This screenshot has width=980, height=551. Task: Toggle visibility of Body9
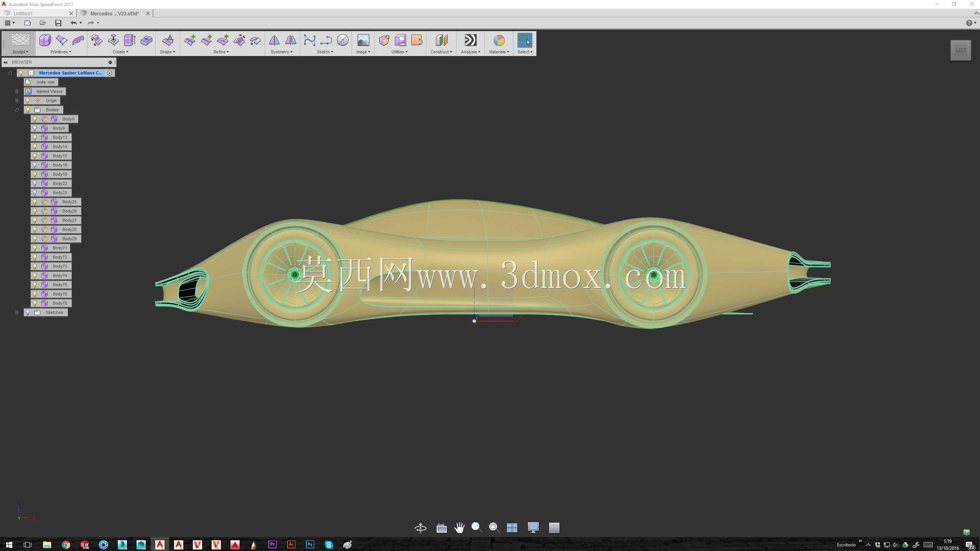coord(35,128)
